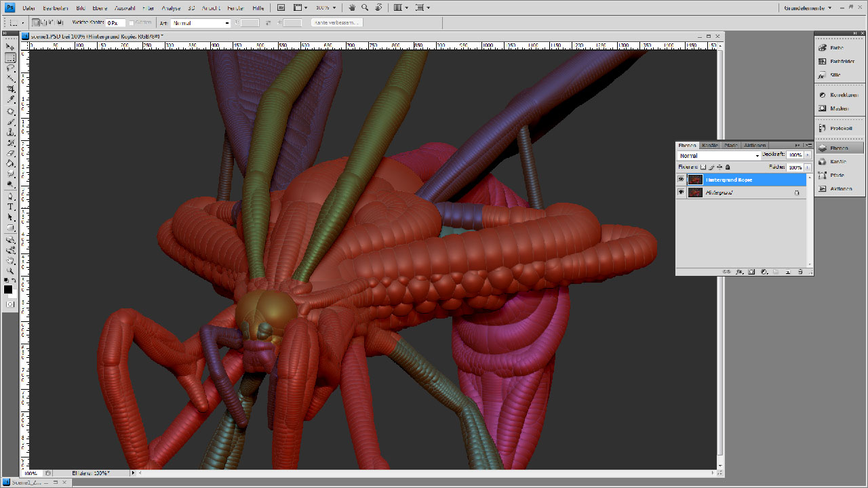Launch Bridge from the Br icon
Image resolution: width=868 pixels, height=488 pixels.
tap(281, 7)
